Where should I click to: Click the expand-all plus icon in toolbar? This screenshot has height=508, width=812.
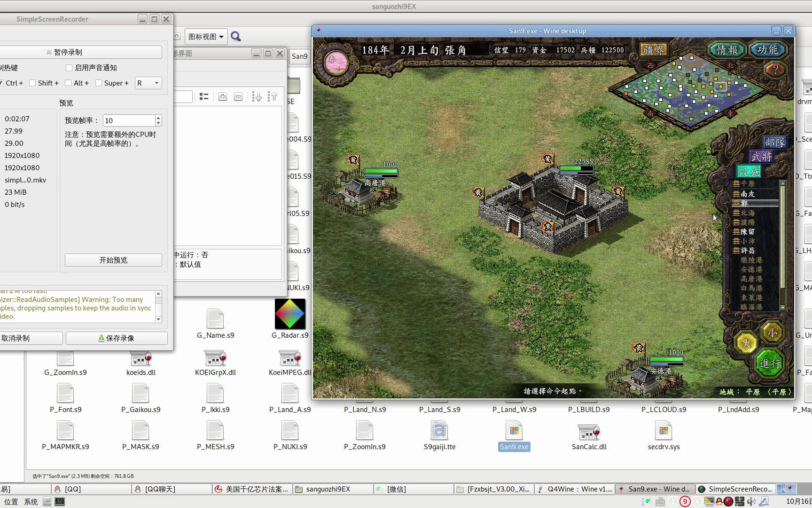223,96
